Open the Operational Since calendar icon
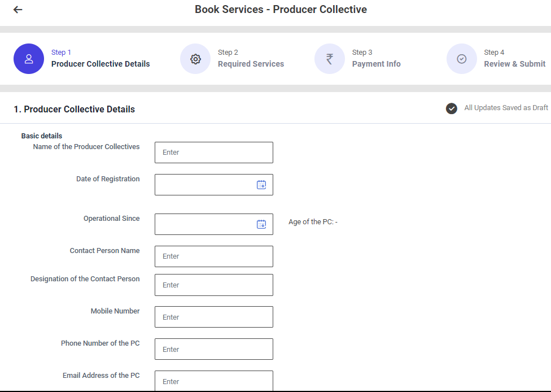The width and height of the screenshot is (551, 392). click(261, 224)
